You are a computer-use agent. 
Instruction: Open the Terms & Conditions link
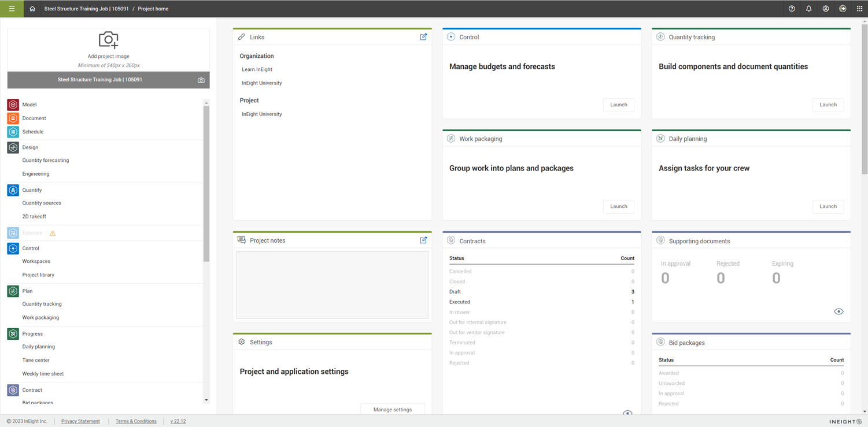tap(136, 421)
